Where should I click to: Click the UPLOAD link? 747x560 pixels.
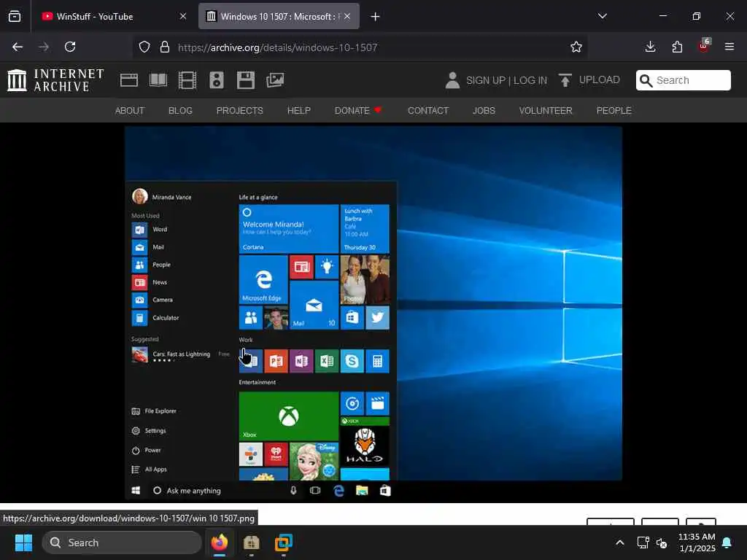(600, 80)
